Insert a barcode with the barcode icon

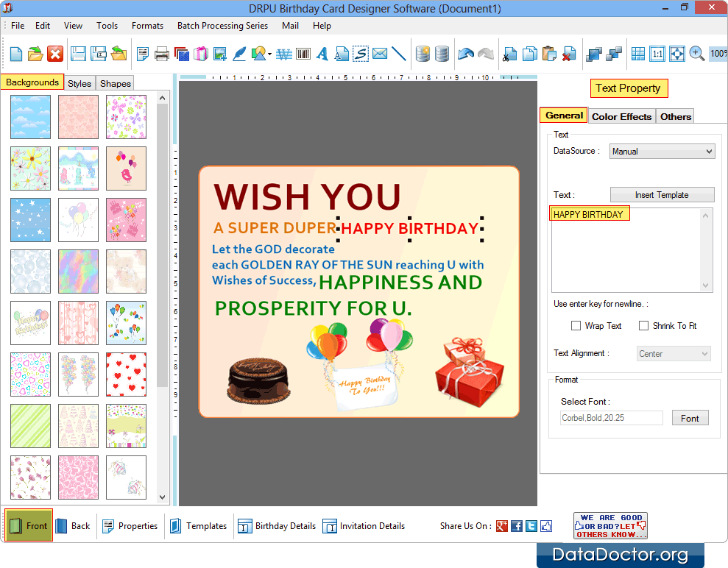(303, 54)
